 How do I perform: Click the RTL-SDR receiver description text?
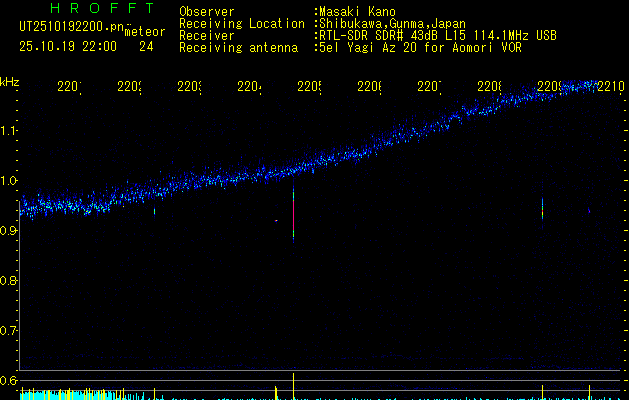coord(437,35)
